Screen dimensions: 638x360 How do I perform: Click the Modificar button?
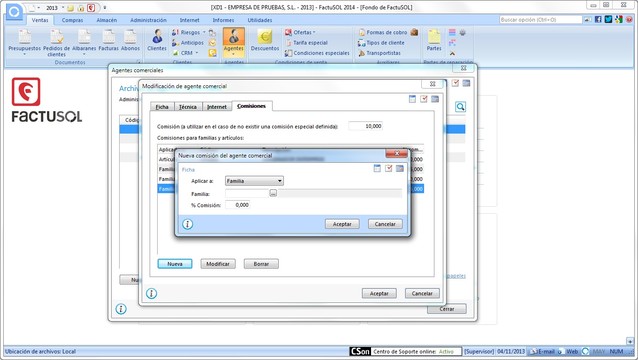pos(218,264)
